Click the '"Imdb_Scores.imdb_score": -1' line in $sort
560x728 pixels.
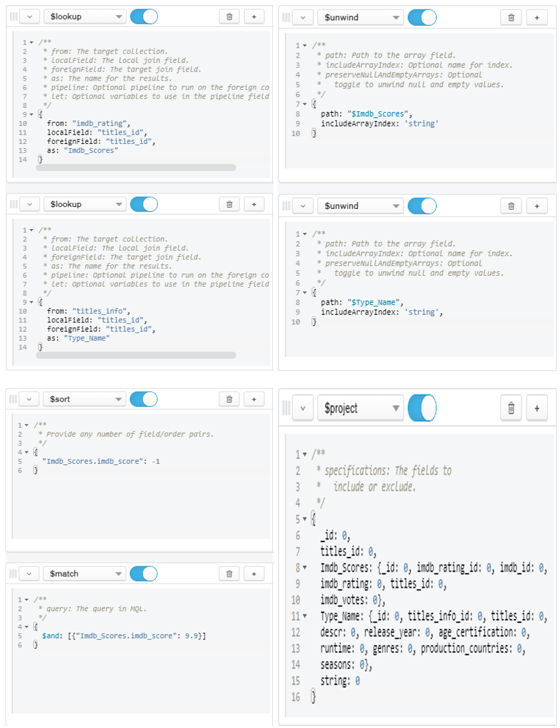tap(101, 461)
